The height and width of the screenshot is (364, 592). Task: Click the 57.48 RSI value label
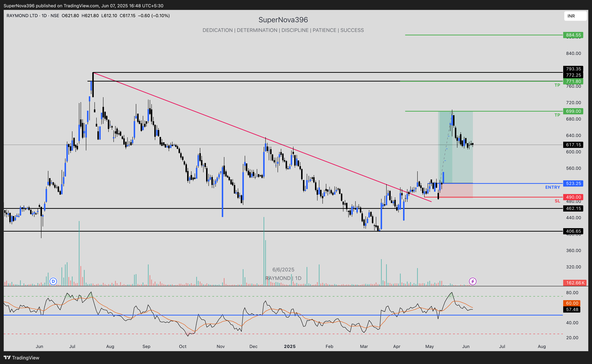(572, 309)
